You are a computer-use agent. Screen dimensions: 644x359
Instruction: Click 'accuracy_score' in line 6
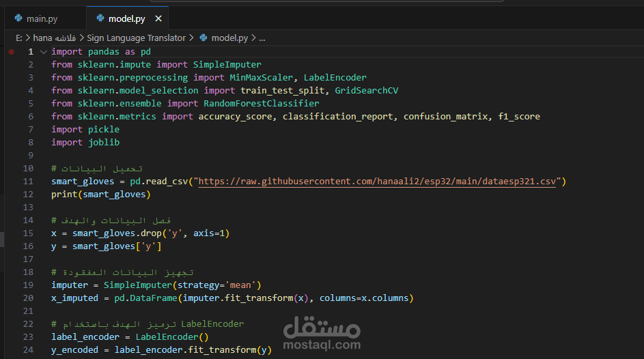click(x=236, y=117)
